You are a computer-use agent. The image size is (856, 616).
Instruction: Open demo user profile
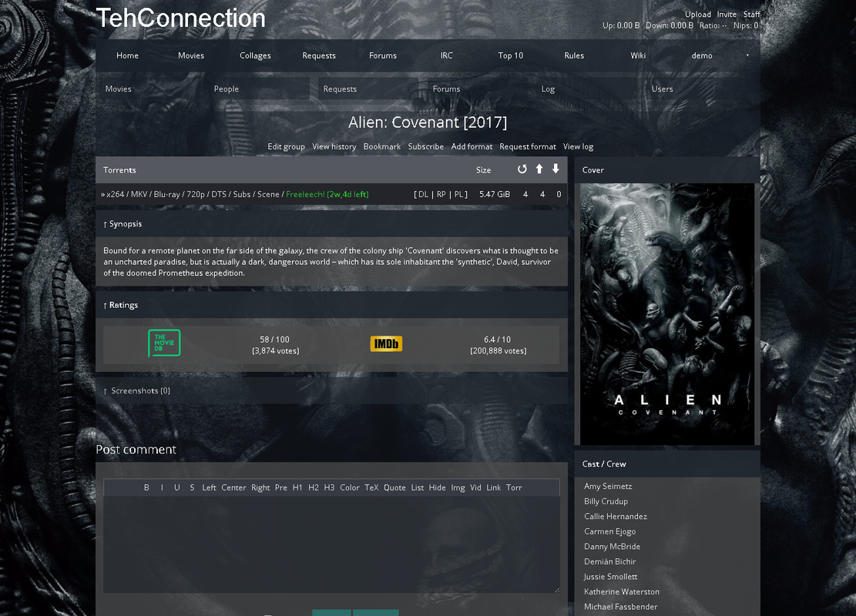[701, 55]
